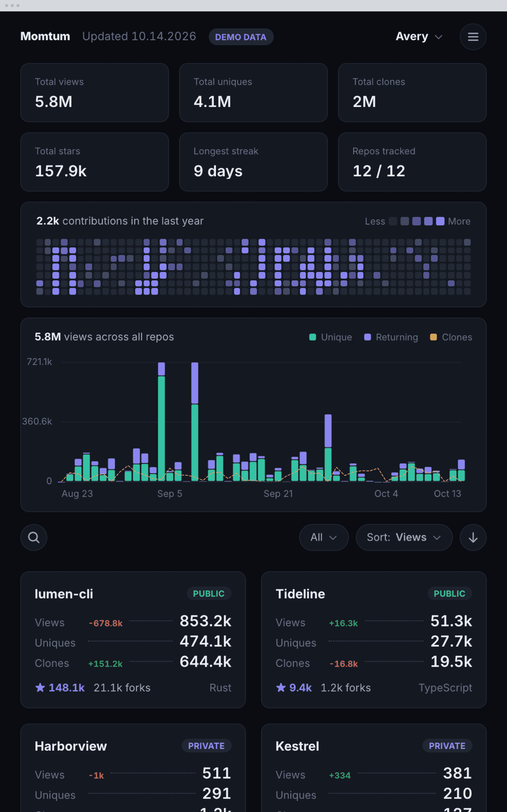Viewport: 507px width, 812px height.
Task: Click the PUBLIC badge on lumen-cli
Action: point(208,593)
